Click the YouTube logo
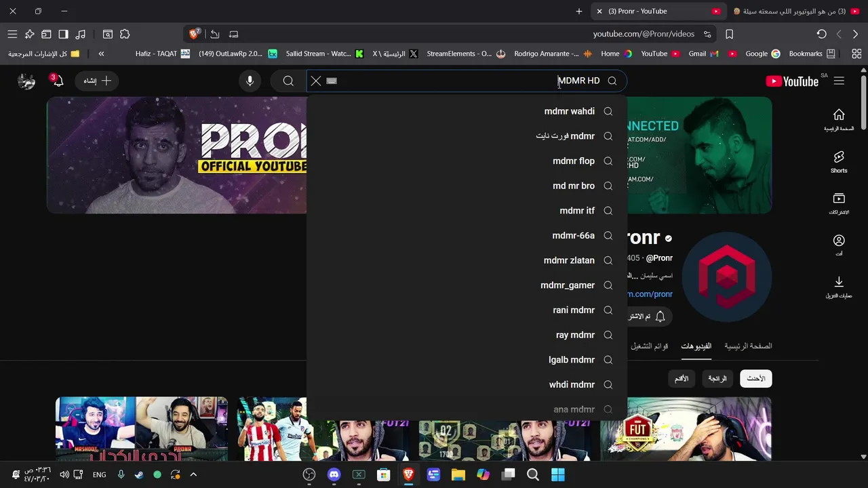 792,81
